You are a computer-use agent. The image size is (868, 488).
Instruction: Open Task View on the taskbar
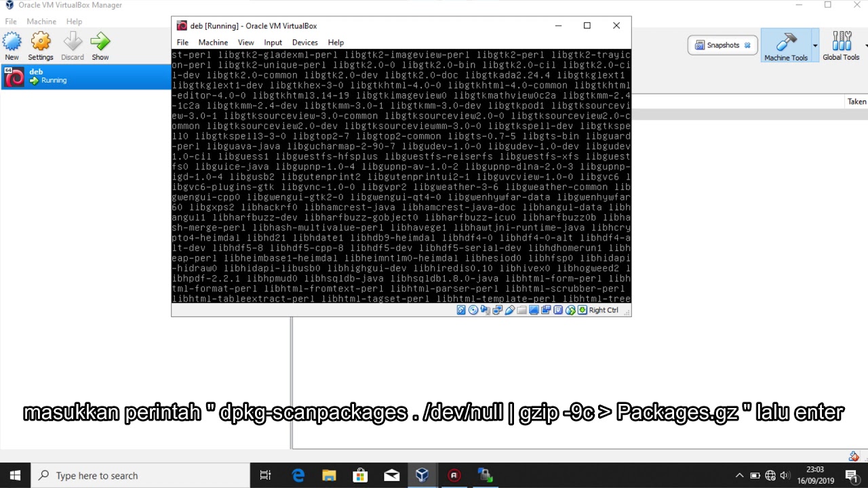265,476
